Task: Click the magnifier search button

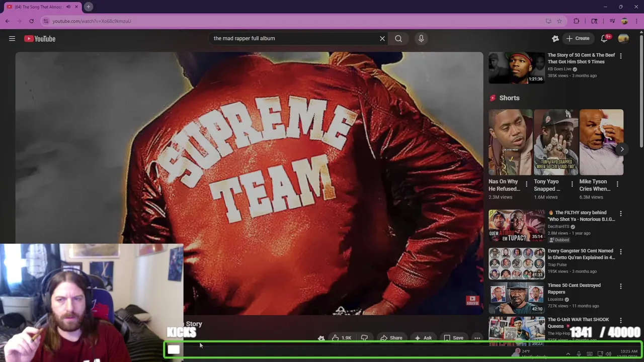Action: click(x=398, y=38)
